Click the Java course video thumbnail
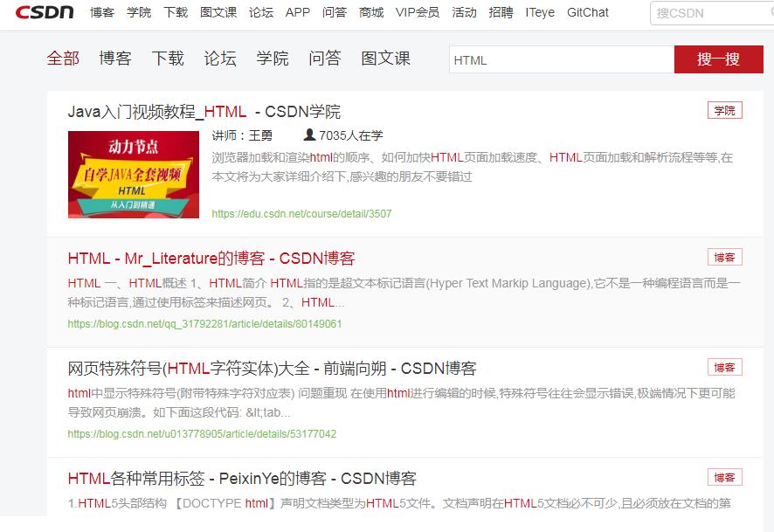The width and height of the screenshot is (774, 532). pos(131,172)
